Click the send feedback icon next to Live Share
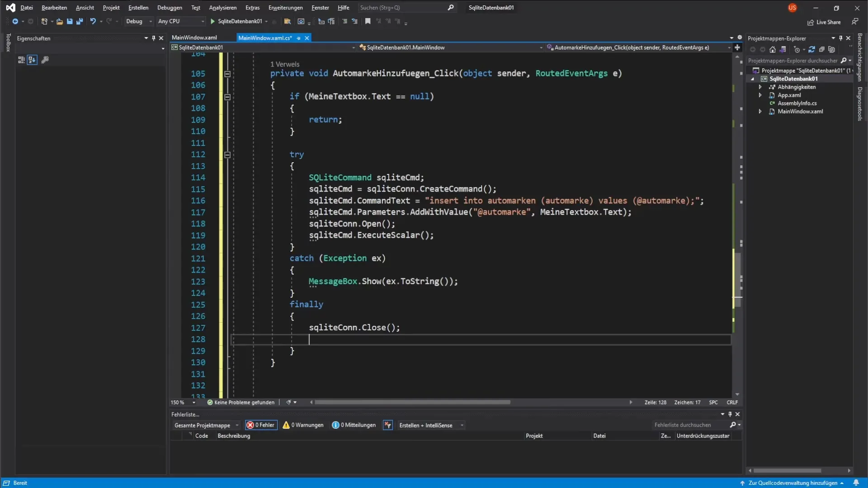Viewport: 868px width, 488px height. (x=855, y=21)
